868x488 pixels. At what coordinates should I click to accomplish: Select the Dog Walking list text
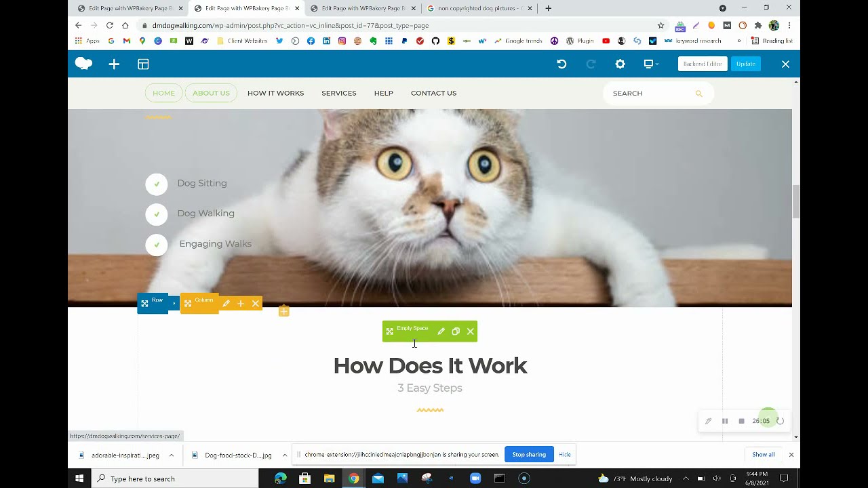click(205, 213)
